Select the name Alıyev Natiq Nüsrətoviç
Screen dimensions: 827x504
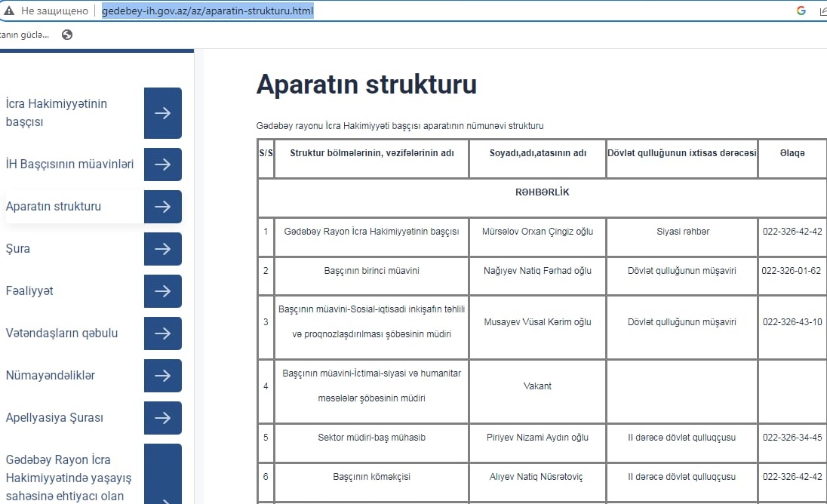pos(536,477)
